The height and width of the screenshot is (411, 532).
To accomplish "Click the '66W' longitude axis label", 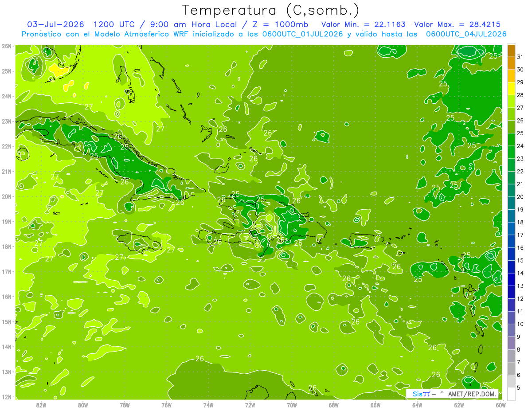I will pos(375,405).
